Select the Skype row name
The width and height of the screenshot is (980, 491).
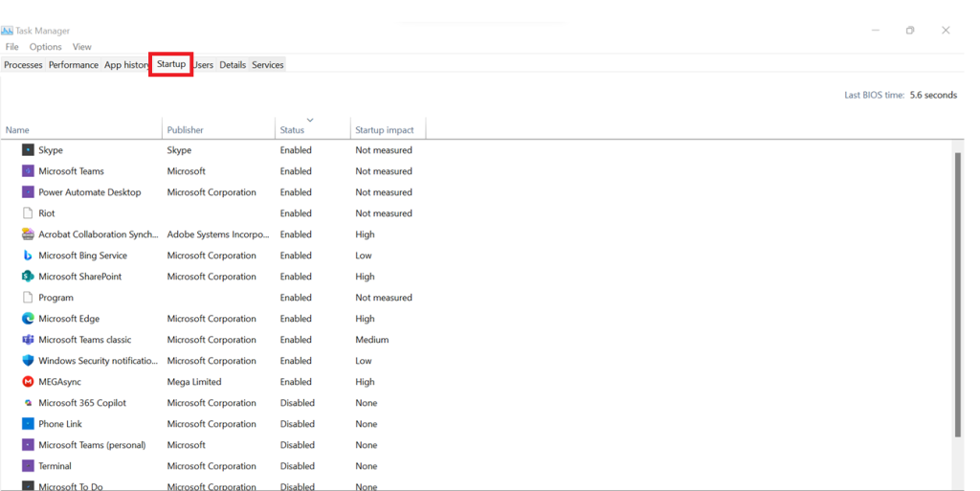[x=51, y=150]
